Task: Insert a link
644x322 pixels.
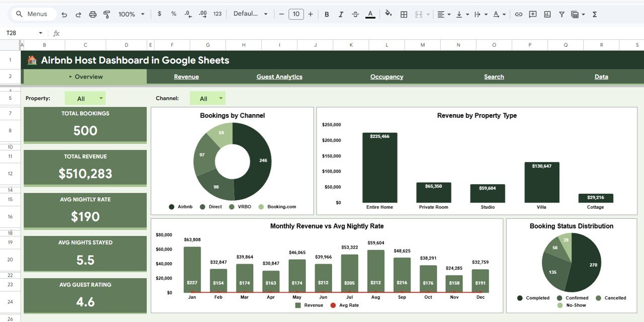Action: point(519,14)
